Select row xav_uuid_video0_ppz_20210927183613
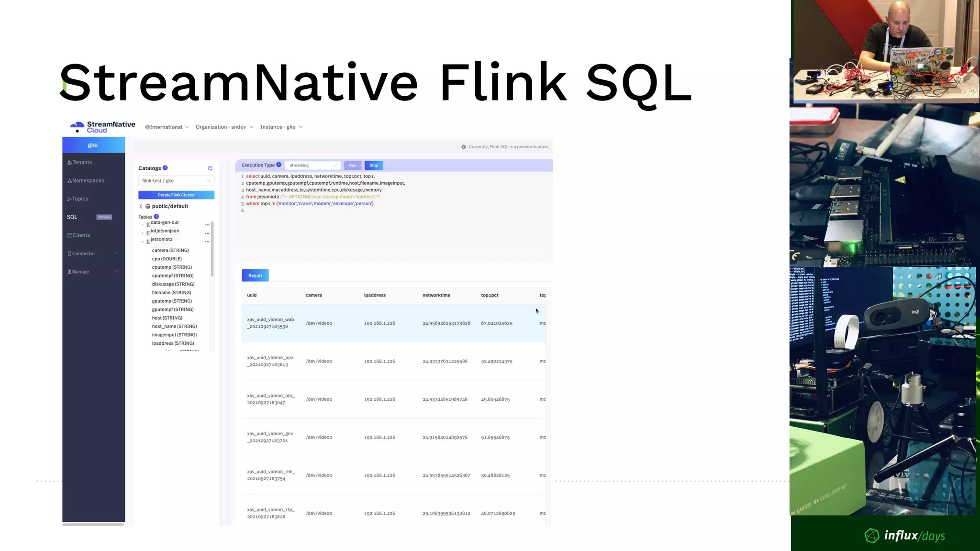The height and width of the screenshot is (551, 980). [393, 361]
